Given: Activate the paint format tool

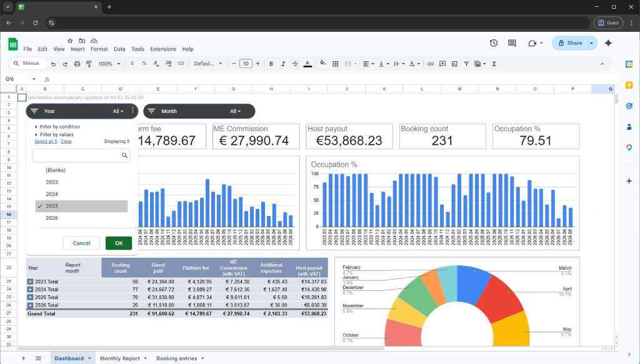Looking at the screenshot, I should [x=89, y=64].
